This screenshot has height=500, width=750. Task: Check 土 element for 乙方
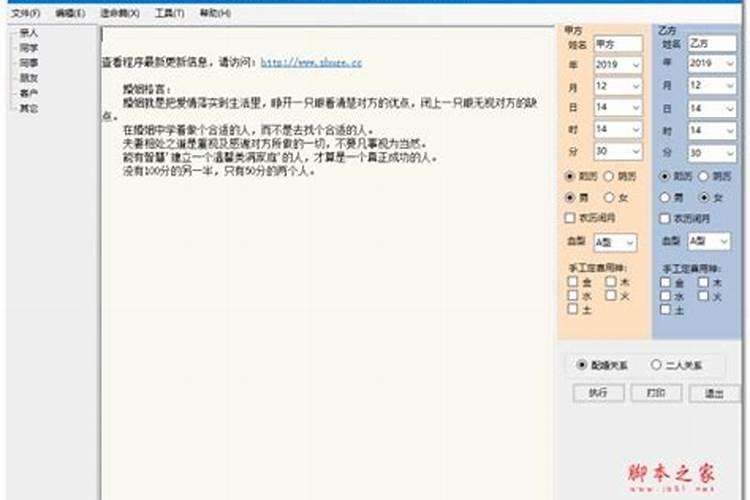[665, 310]
